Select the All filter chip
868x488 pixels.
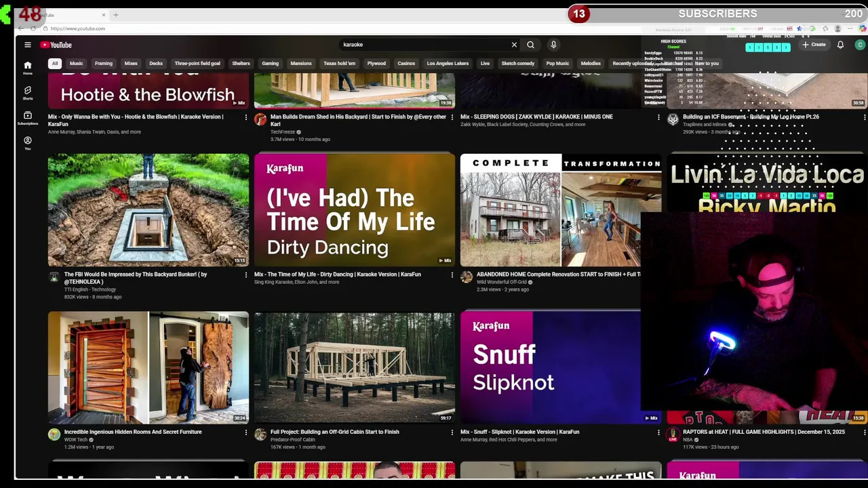click(55, 64)
